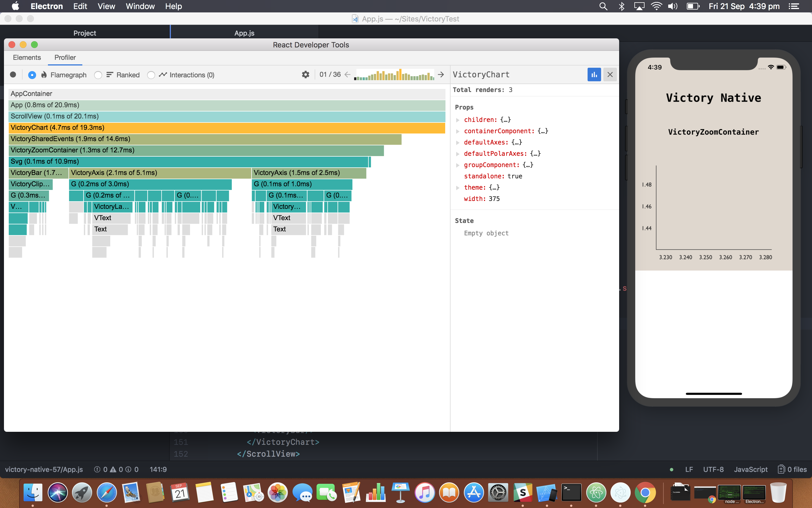Open Notification Center list icon
The height and width of the screenshot is (508, 812).
[x=794, y=6]
